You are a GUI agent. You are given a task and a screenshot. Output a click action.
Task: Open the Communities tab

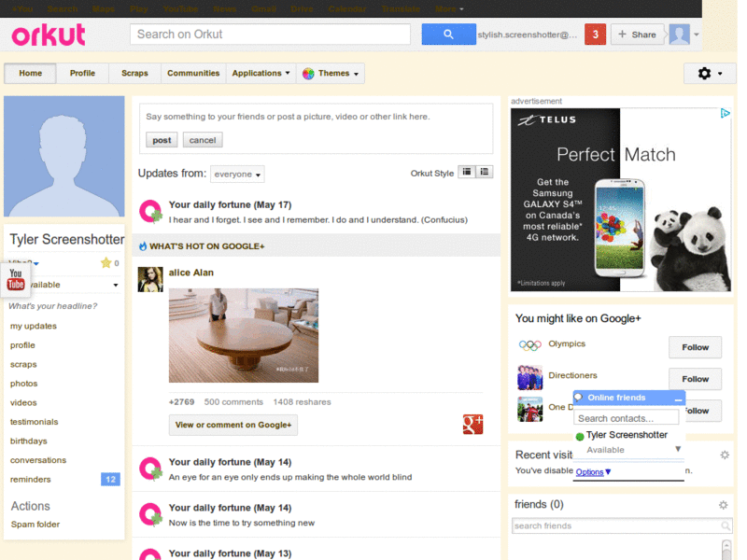click(x=193, y=74)
